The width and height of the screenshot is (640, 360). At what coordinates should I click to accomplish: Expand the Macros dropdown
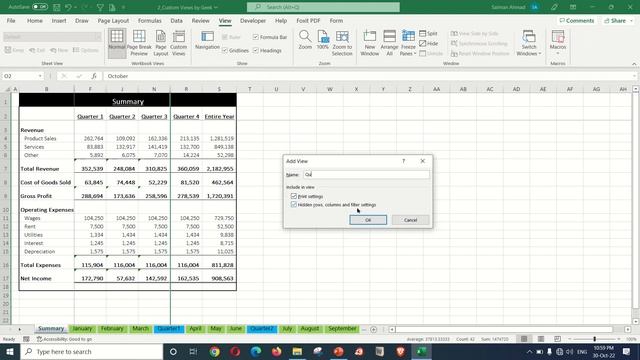pyautogui.click(x=558, y=53)
